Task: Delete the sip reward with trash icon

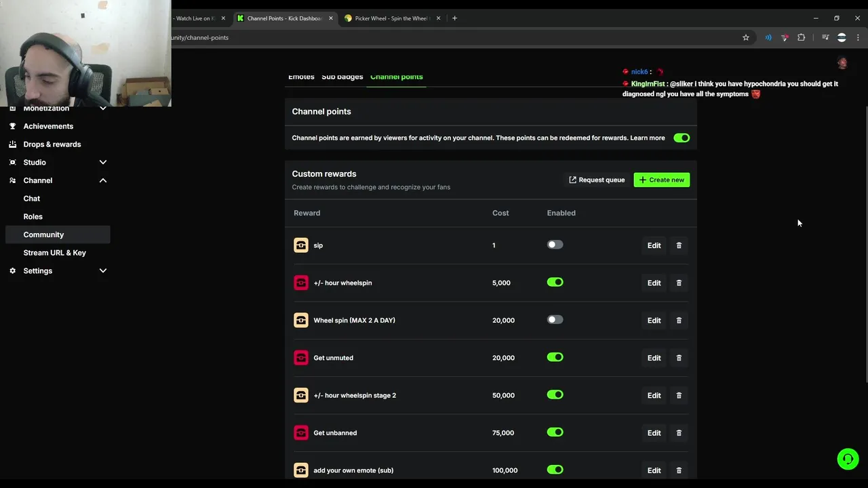Action: click(x=679, y=245)
